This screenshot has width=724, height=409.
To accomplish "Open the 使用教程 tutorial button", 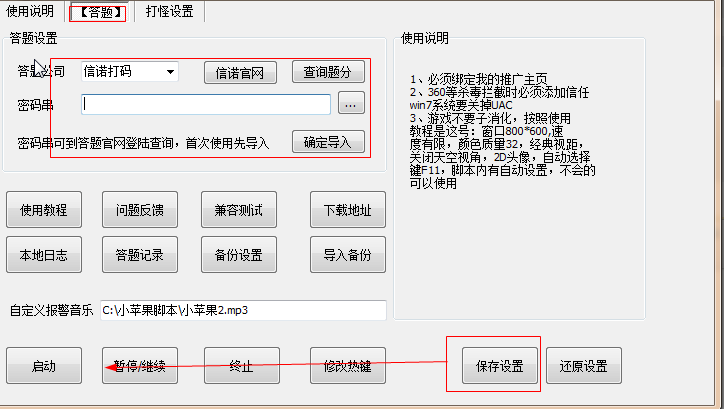I will coord(44,210).
